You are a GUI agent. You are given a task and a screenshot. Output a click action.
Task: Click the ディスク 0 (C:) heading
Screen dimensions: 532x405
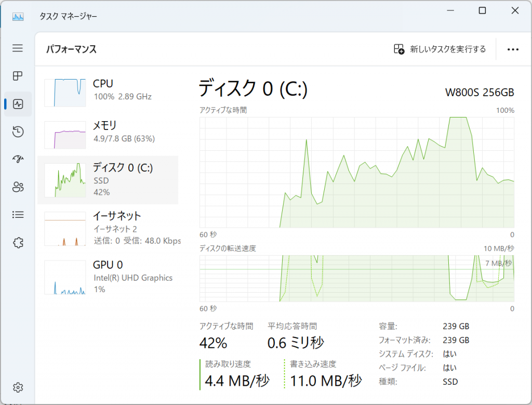[x=253, y=88]
